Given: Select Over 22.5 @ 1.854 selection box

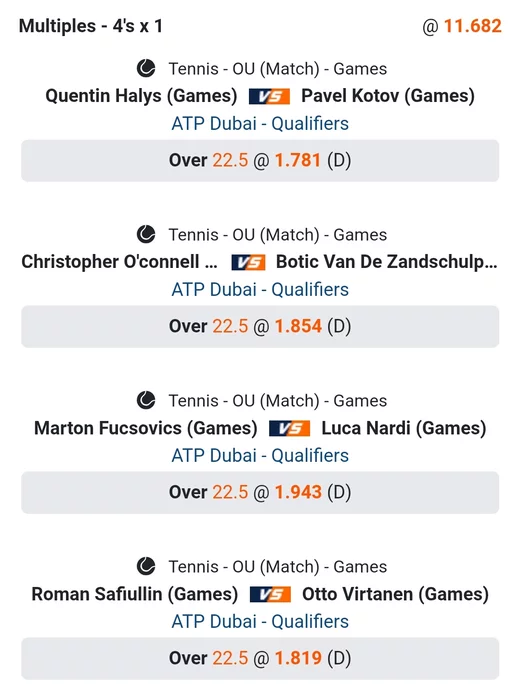Looking at the screenshot, I should point(260,327).
